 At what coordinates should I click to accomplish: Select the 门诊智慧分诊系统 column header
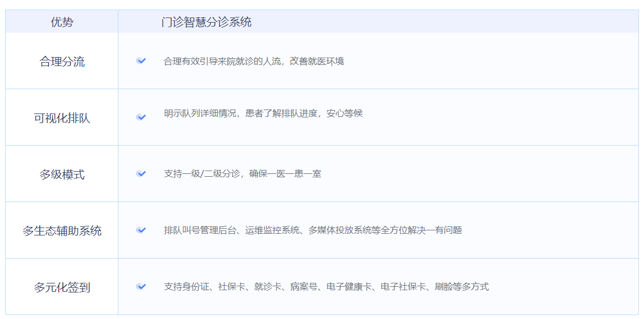coord(206,22)
